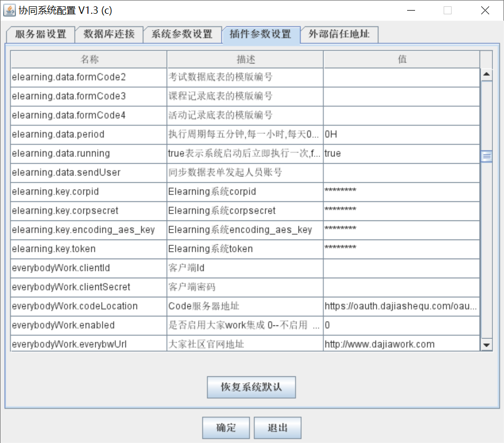Click the scrollbar down arrow
Screen dimensions: 504x443
point(487,345)
